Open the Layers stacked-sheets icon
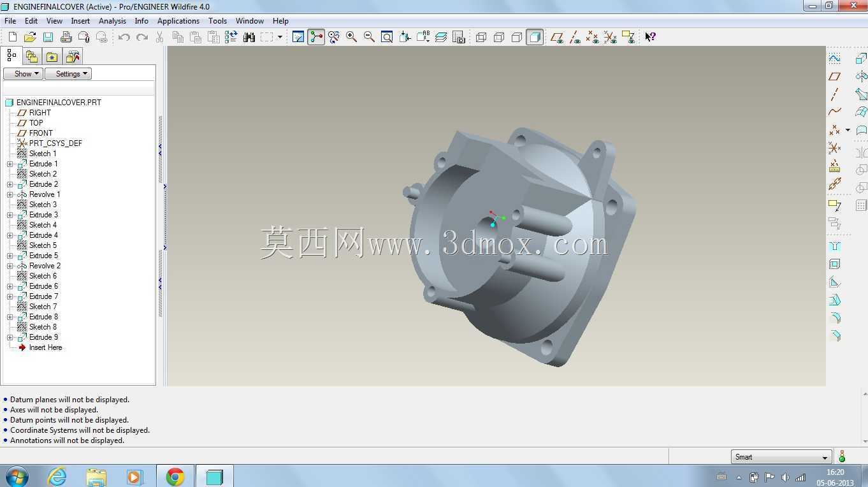The height and width of the screenshot is (487, 868). [441, 37]
